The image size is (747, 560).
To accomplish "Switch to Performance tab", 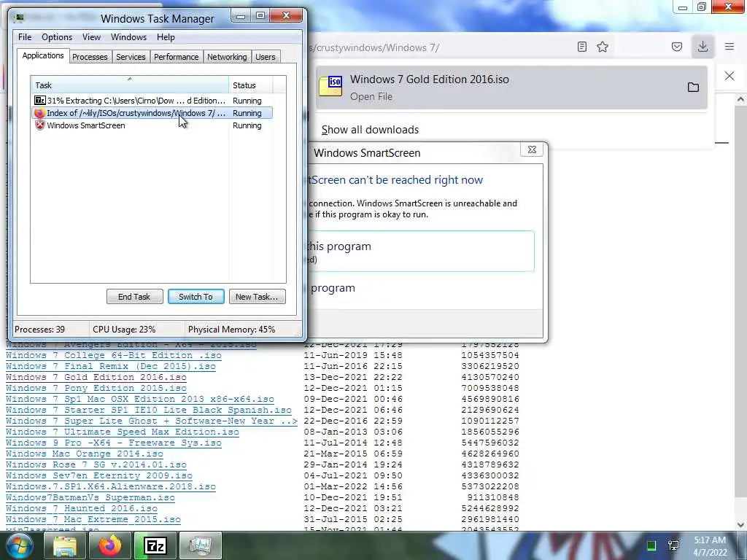I will point(177,57).
